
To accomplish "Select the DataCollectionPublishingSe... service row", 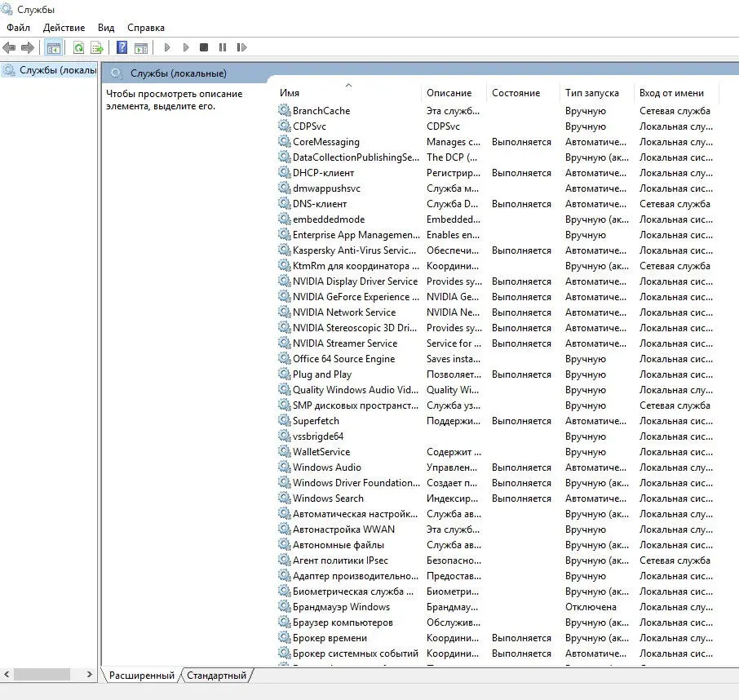I will (x=498, y=157).
